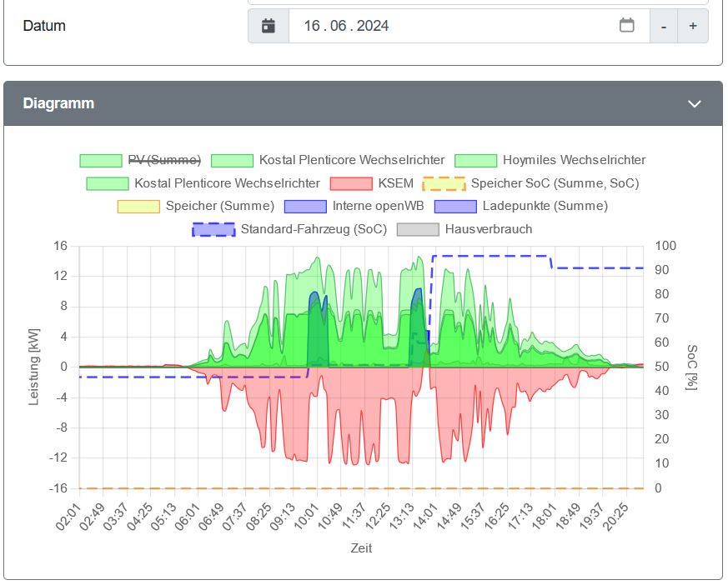Click the 06:49 time axis label
The width and height of the screenshot is (728, 585).
point(211,517)
